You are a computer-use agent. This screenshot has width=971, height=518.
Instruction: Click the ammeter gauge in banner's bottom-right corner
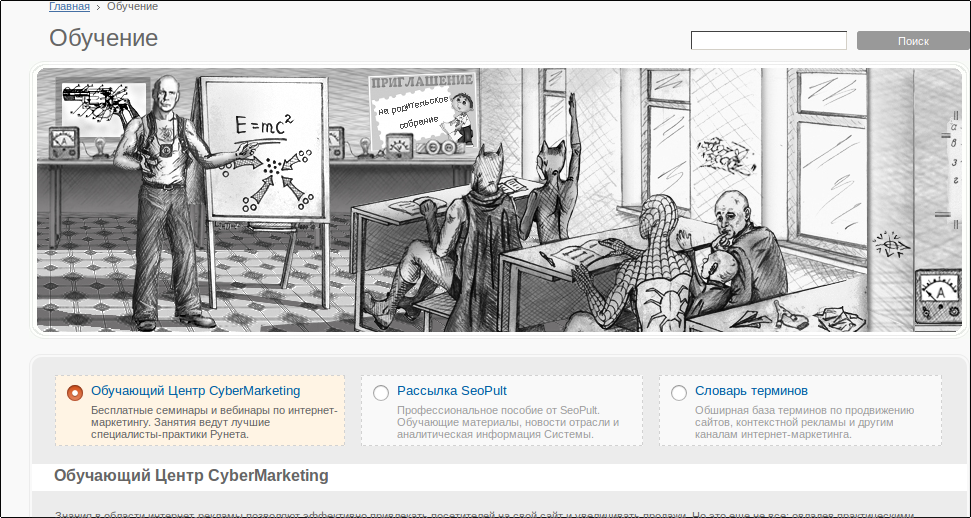(938, 296)
